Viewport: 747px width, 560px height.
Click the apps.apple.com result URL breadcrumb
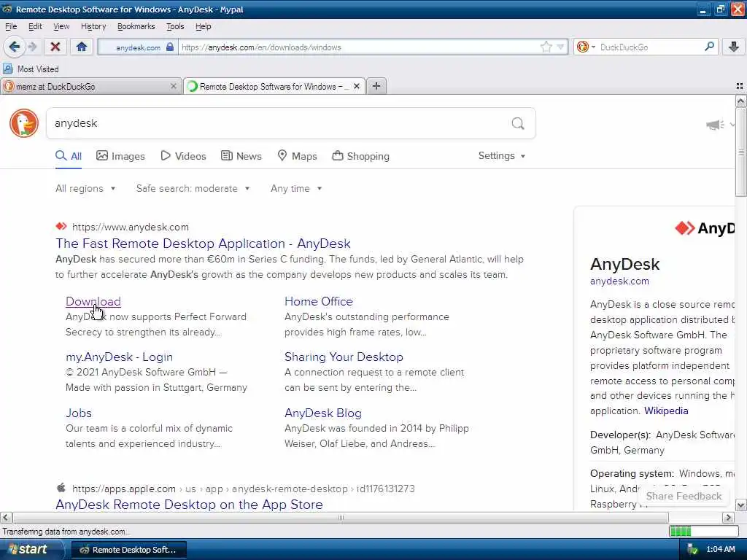click(x=243, y=489)
